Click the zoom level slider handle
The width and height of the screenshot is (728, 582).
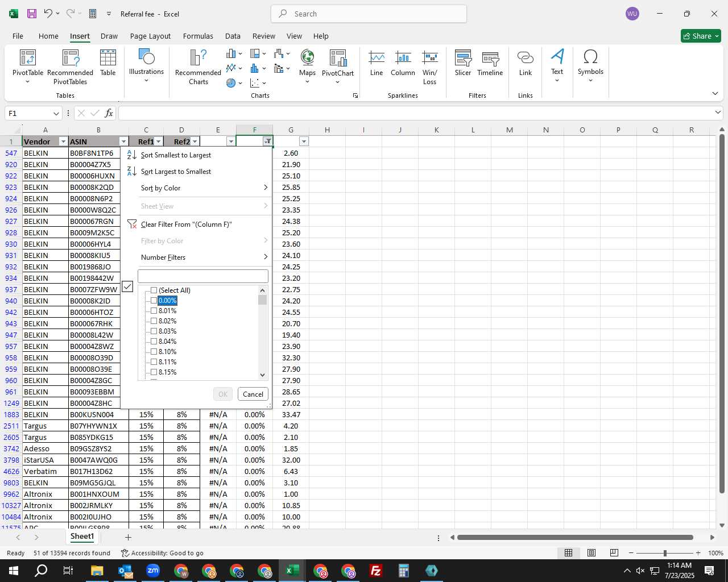point(664,553)
